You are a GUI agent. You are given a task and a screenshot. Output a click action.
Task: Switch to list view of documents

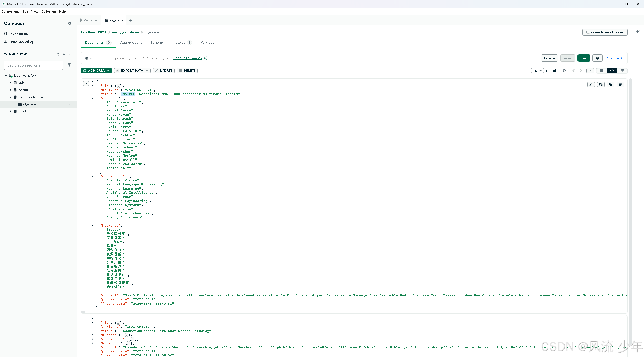tap(601, 71)
